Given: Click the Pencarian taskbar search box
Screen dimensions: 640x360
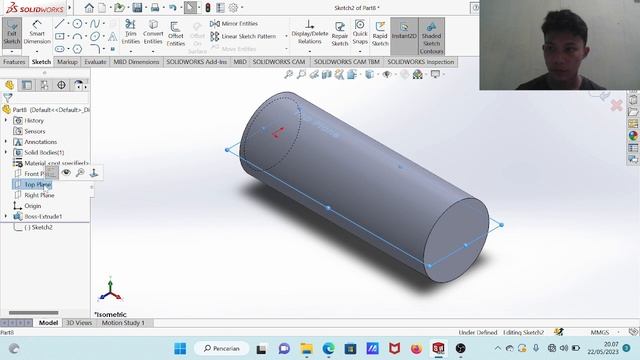Looking at the screenshot, I should (x=222, y=349).
